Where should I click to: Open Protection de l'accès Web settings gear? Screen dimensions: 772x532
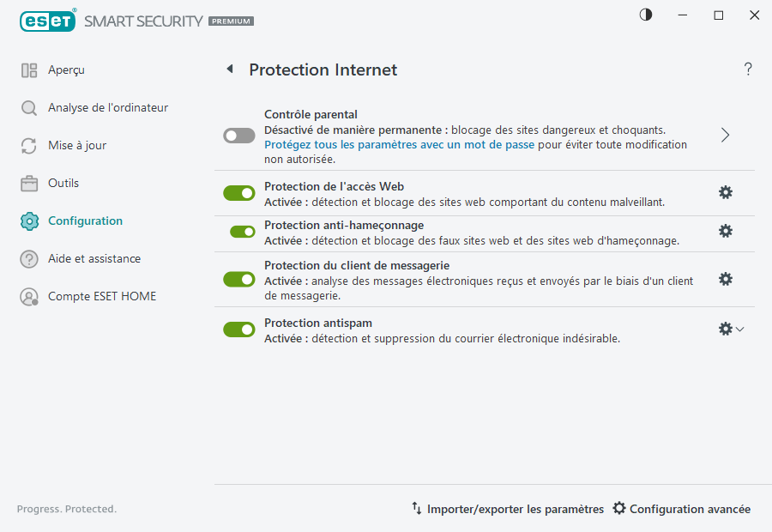726,192
